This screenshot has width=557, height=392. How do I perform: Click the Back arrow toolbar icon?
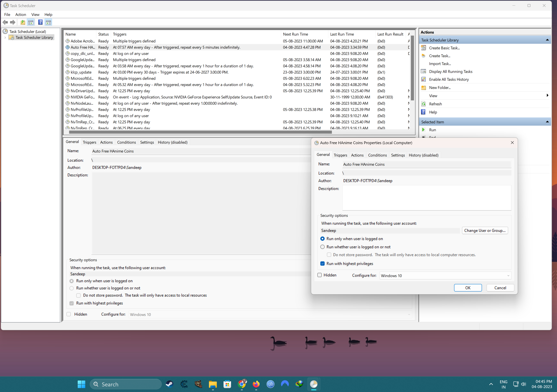(5, 22)
